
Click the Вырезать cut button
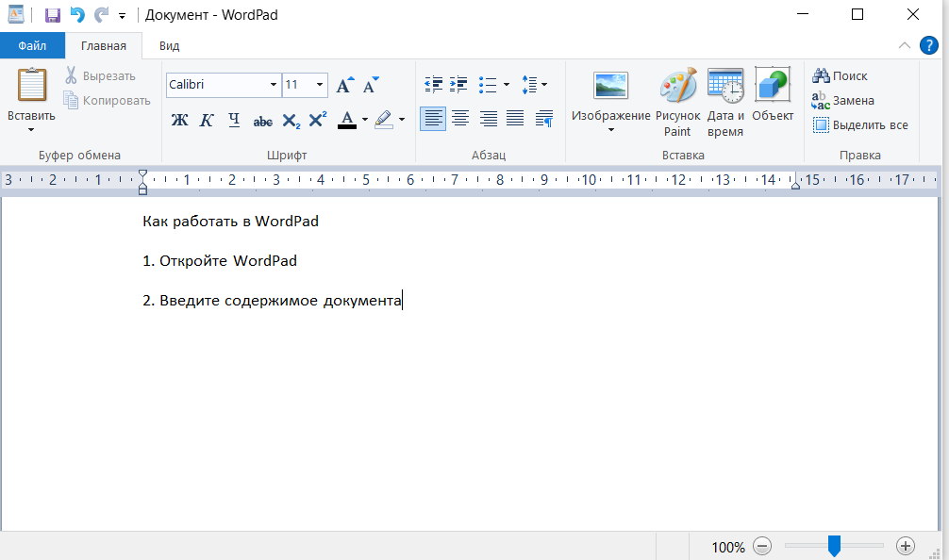tap(101, 75)
